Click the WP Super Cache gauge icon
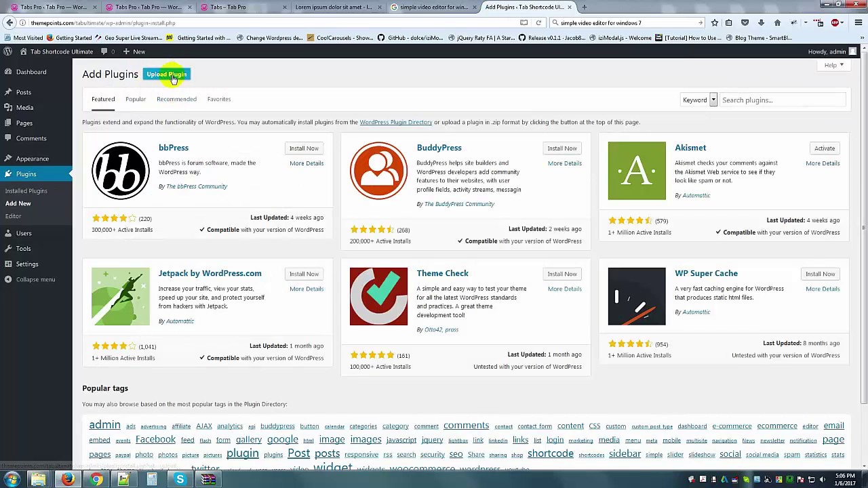Image resolution: width=868 pixels, height=488 pixels. (637, 297)
